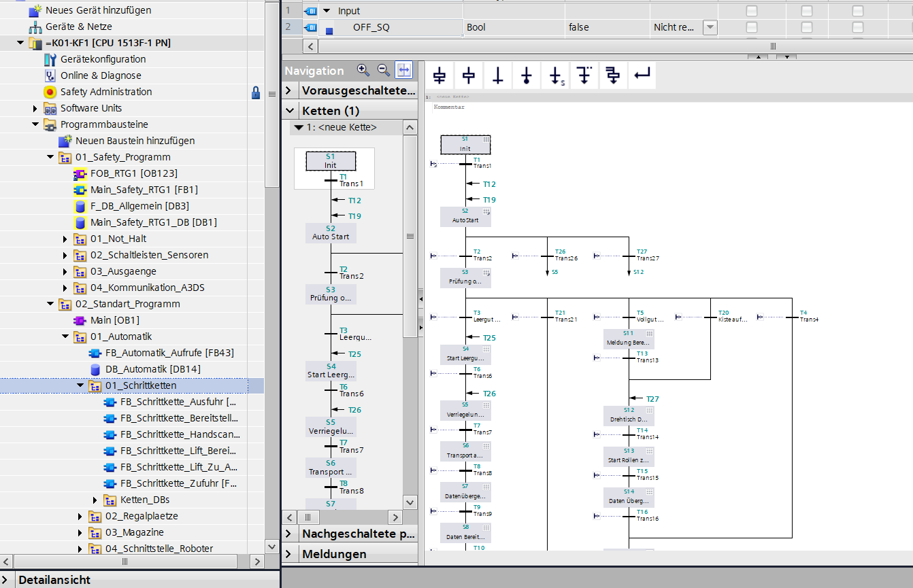The width and height of the screenshot is (913, 588).
Task: Open the Meldungen section
Action: tap(288, 554)
